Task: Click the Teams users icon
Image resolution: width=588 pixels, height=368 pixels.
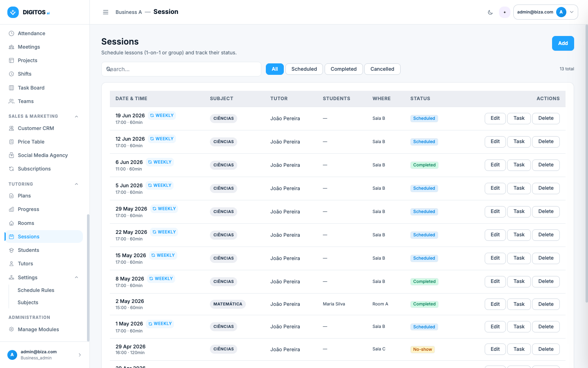Action: (x=11, y=101)
